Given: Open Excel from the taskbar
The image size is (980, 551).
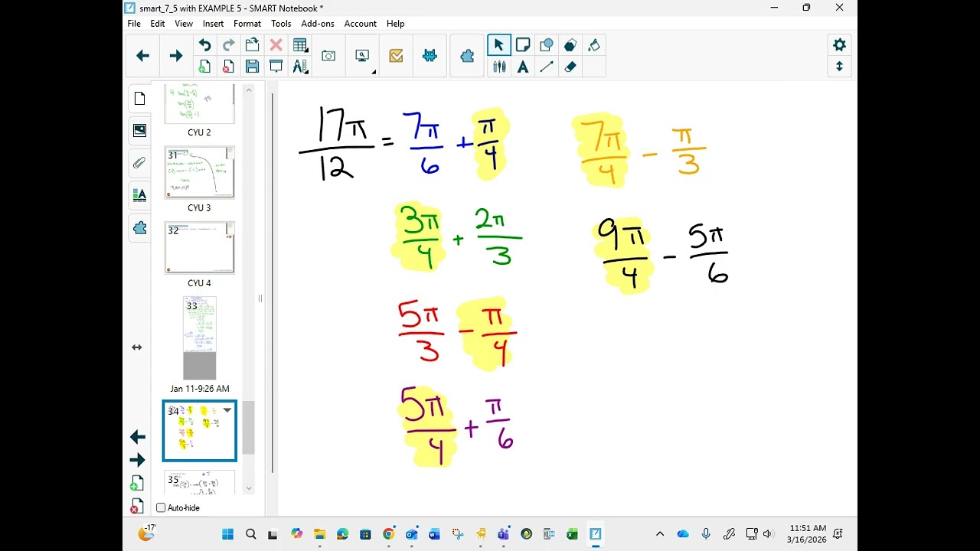Looking at the screenshot, I should coord(572,534).
